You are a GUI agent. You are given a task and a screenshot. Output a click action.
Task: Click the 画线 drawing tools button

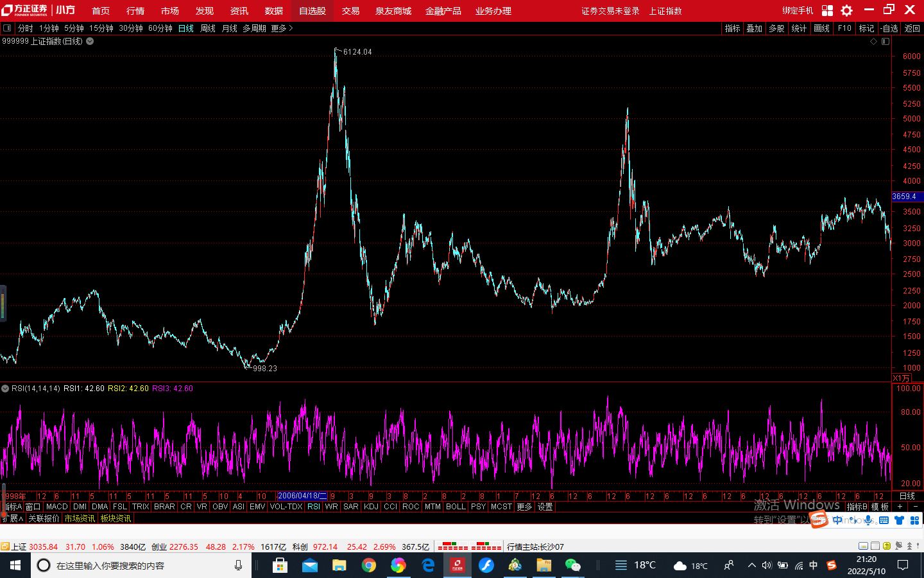point(822,28)
